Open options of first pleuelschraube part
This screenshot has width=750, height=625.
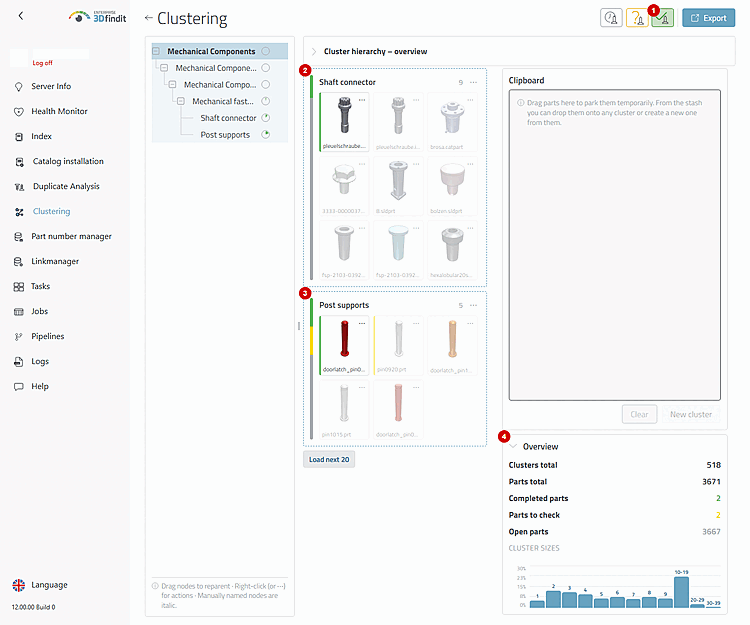click(x=362, y=100)
